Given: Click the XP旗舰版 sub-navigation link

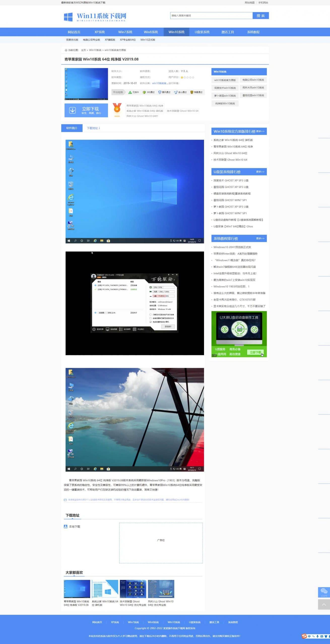Looking at the screenshot, I should click(x=110, y=40).
